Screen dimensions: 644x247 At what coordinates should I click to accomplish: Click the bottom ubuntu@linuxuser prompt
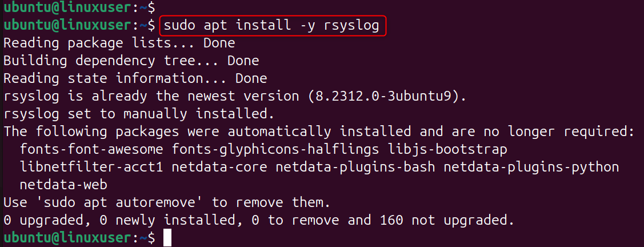(79, 238)
